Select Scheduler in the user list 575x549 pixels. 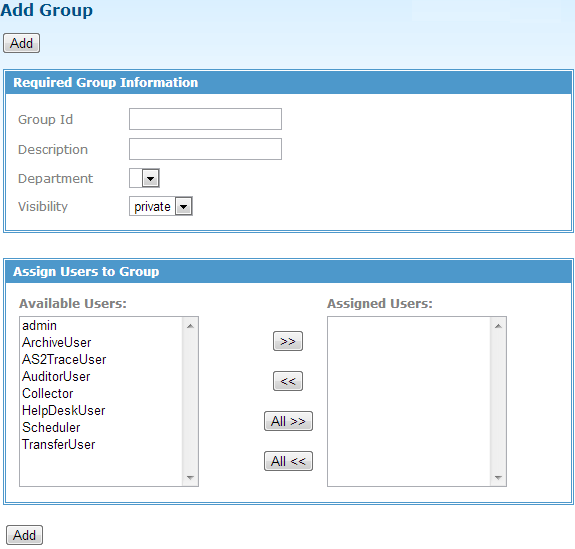tap(102, 428)
